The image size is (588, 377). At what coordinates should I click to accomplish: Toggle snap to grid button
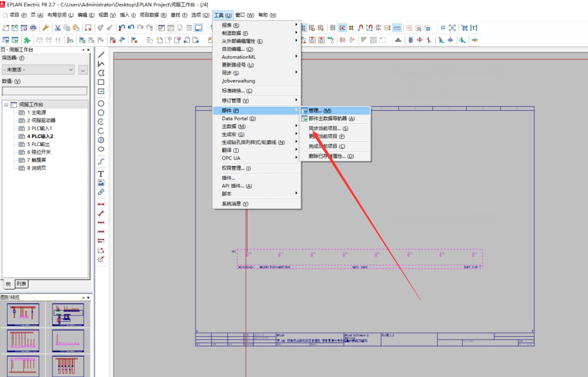coord(342,28)
